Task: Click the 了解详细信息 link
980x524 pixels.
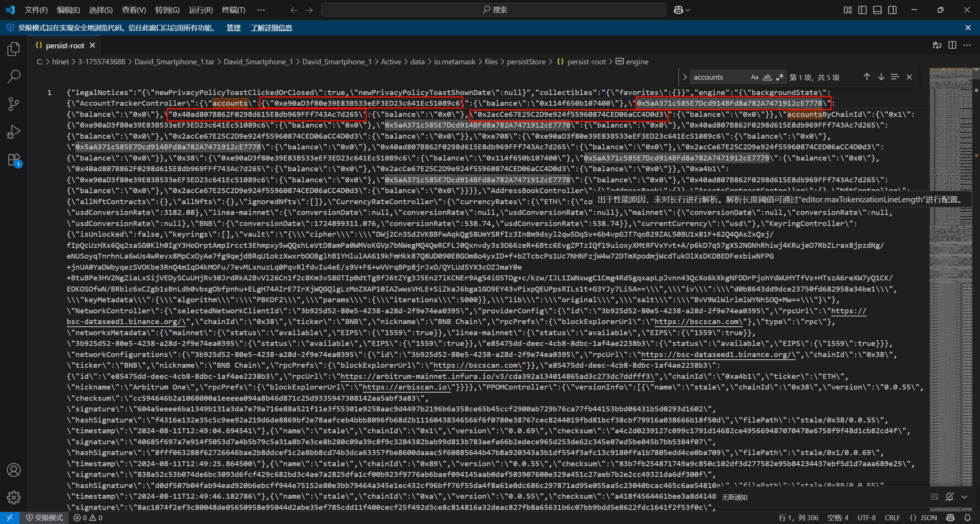Action: (x=271, y=28)
